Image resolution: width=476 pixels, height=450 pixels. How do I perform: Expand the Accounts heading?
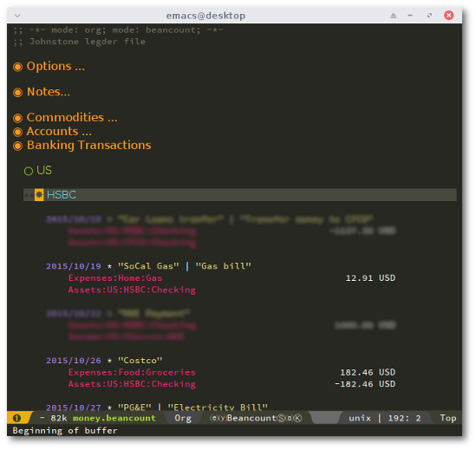coord(59,132)
